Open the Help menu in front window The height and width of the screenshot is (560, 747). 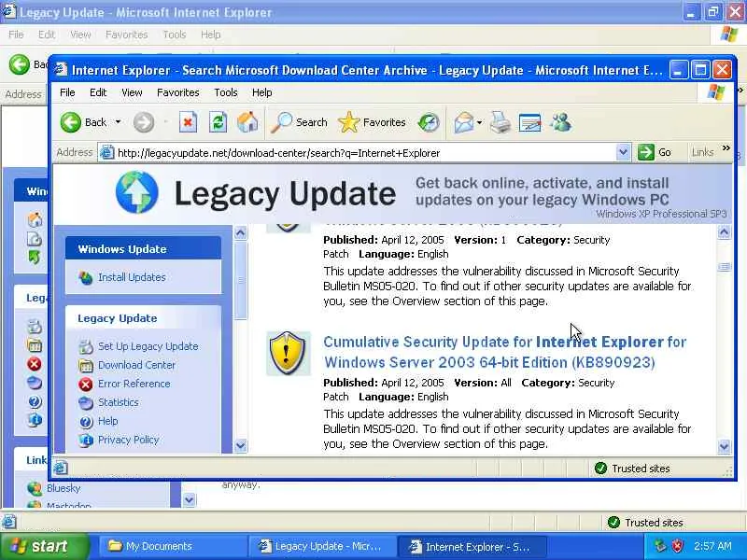[x=262, y=92]
